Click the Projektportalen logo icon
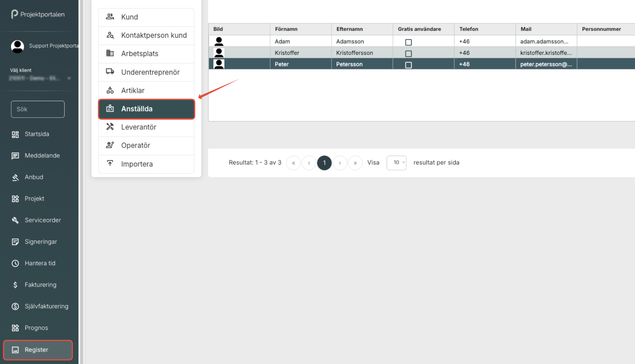The width and height of the screenshot is (635, 364). [14, 14]
